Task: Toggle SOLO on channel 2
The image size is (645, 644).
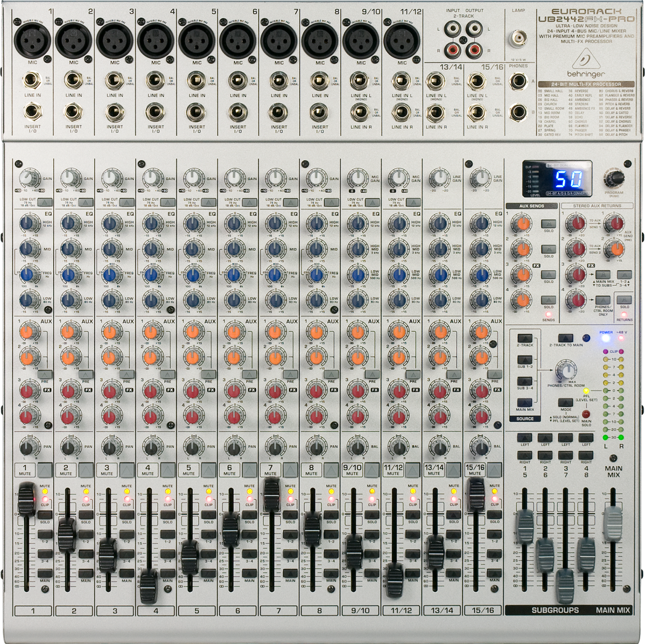Action: pos(85,514)
